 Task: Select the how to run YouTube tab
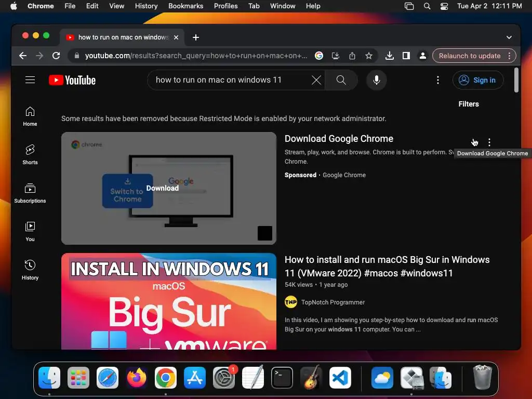coord(123,37)
